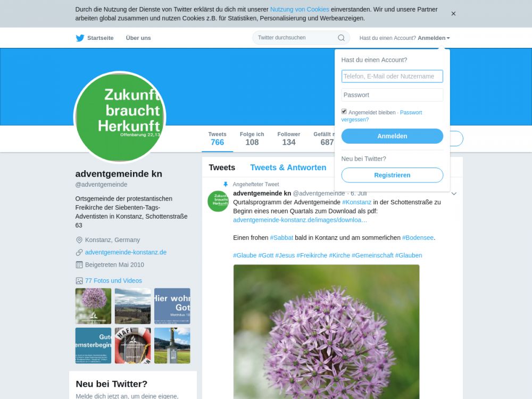This screenshot has height=399, width=532.
Task: Switch to Tweets & Antworten tab
Action: coord(288,168)
